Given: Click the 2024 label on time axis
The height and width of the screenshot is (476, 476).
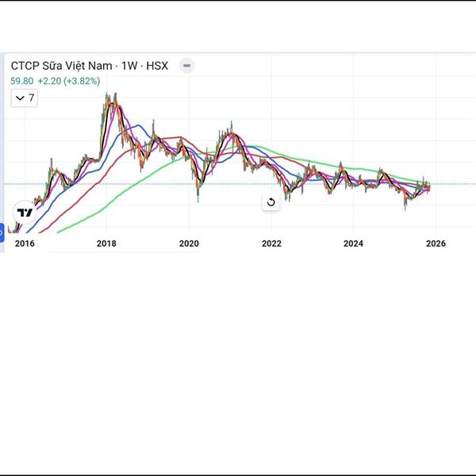Looking at the screenshot, I should [353, 244].
